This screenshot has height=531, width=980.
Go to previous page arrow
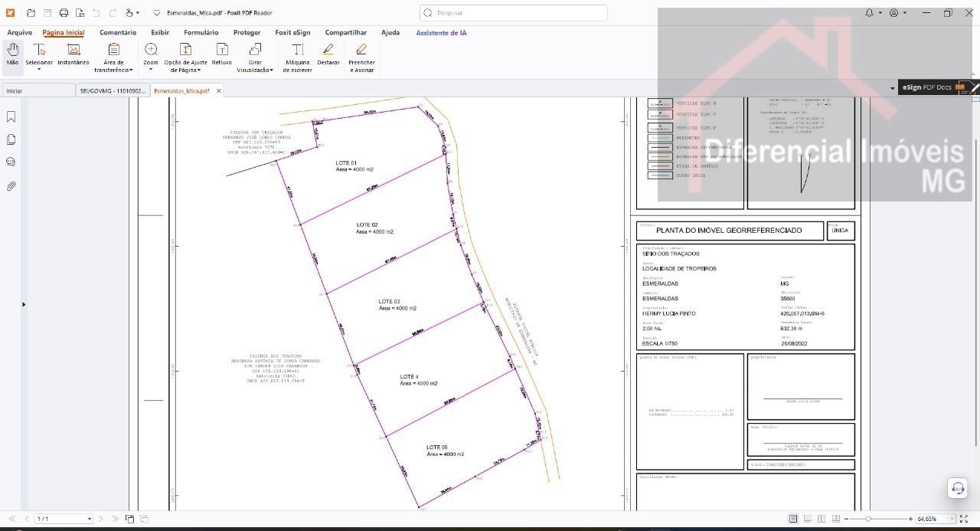[x=27, y=519]
